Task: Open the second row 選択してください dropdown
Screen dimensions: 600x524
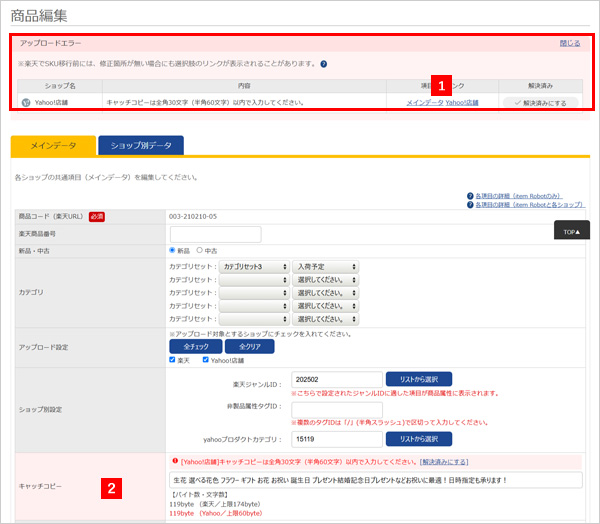Action: [326, 280]
